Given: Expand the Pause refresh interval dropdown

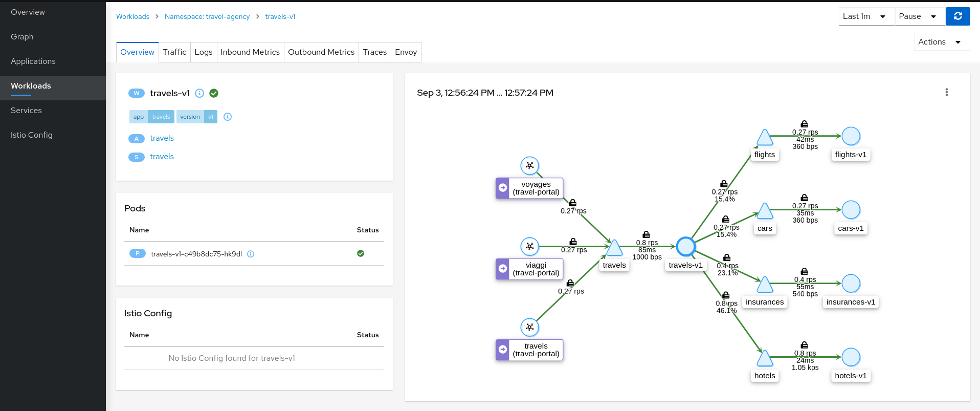Looking at the screenshot, I should tap(919, 16).
